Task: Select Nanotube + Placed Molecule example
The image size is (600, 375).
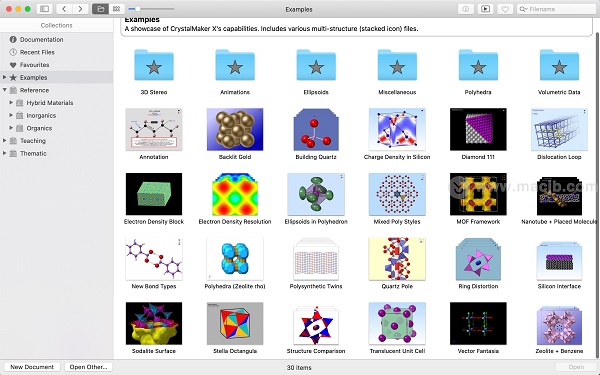Action: point(559,196)
